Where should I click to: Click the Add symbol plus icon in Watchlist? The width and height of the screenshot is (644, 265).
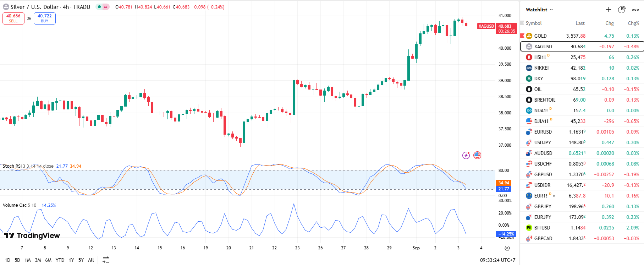tap(608, 10)
